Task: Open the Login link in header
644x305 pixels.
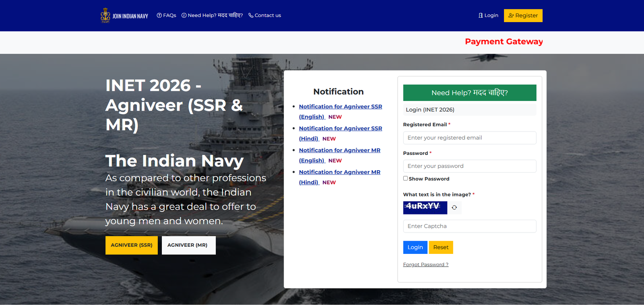Action: [x=488, y=15]
